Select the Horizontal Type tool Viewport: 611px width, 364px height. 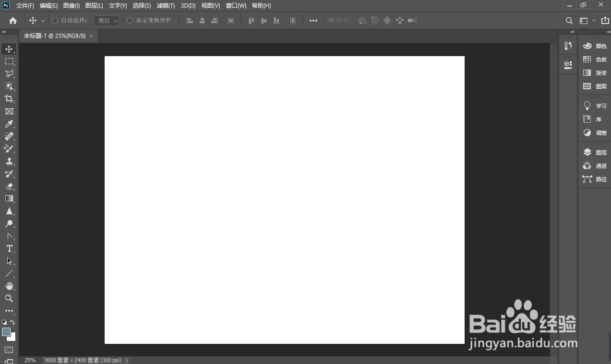(9, 248)
